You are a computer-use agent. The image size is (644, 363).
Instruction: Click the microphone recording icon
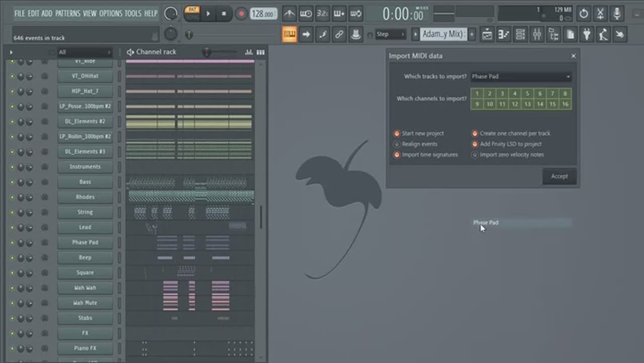(x=617, y=14)
